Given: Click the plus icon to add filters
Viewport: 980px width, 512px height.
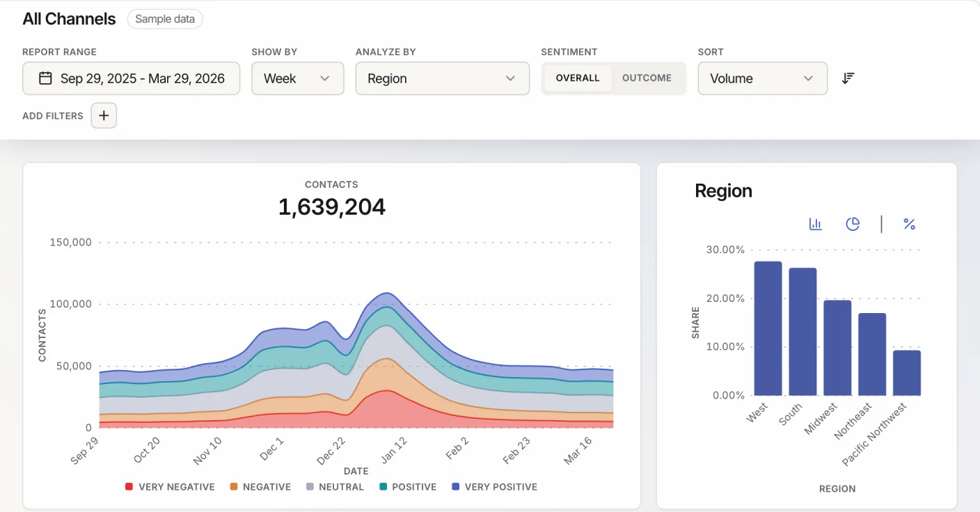Looking at the screenshot, I should coord(104,115).
